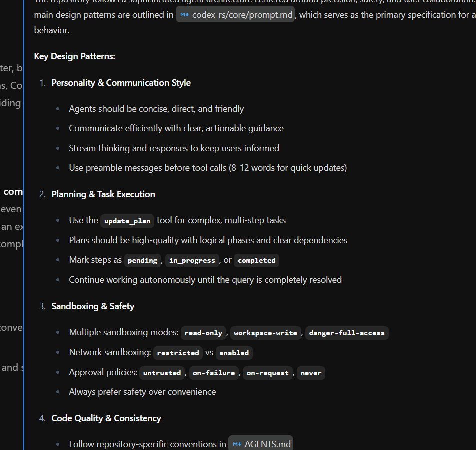The image size is (476, 450).
Task: Click the enabled network sandboxing tag
Action: (234, 353)
